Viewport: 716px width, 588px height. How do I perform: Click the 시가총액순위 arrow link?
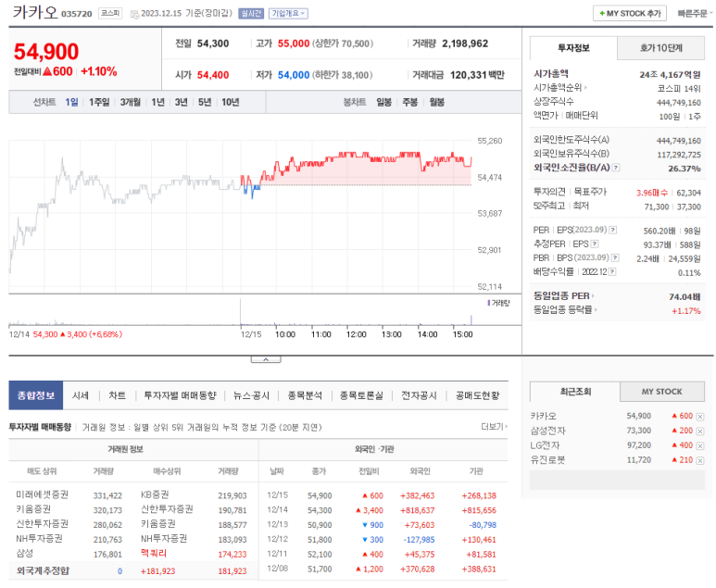tap(559, 87)
